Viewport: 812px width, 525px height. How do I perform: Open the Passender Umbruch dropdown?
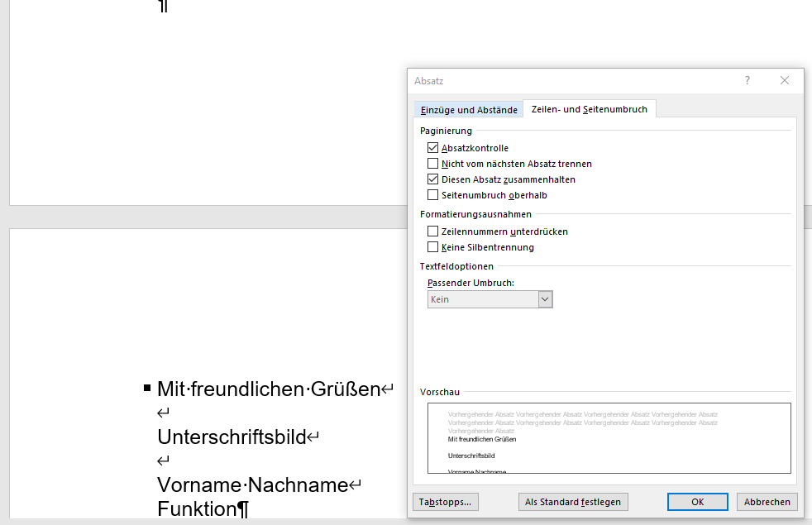545,299
